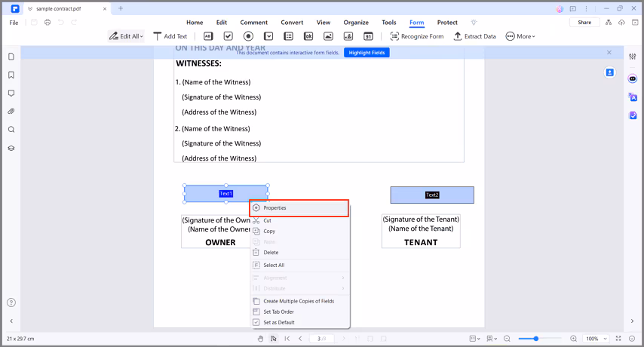Select the date form field tool
Image resolution: width=644 pixels, height=347 pixels.
[369, 36]
